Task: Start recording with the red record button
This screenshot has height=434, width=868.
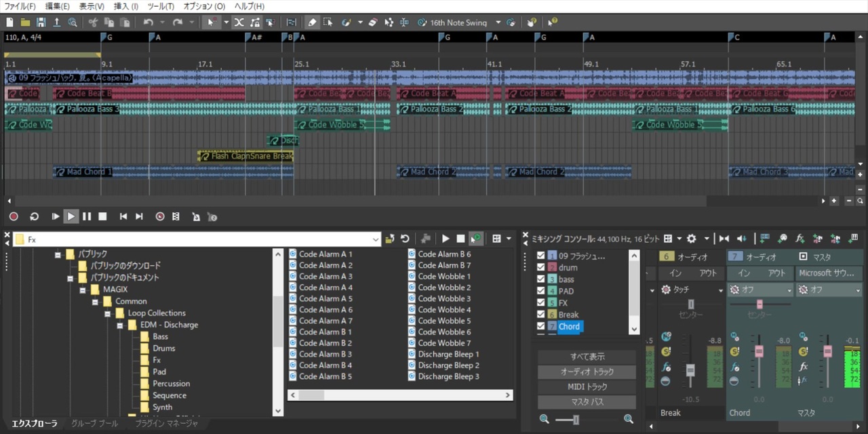Action: click(x=14, y=216)
